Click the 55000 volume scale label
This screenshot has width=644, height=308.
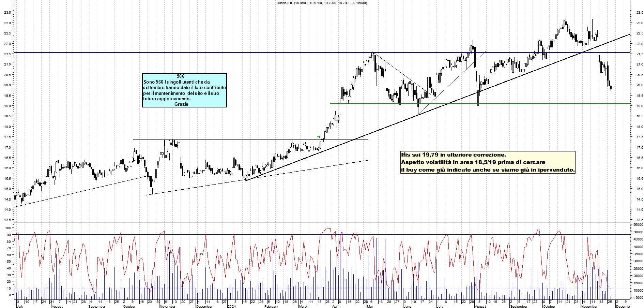coord(638,225)
